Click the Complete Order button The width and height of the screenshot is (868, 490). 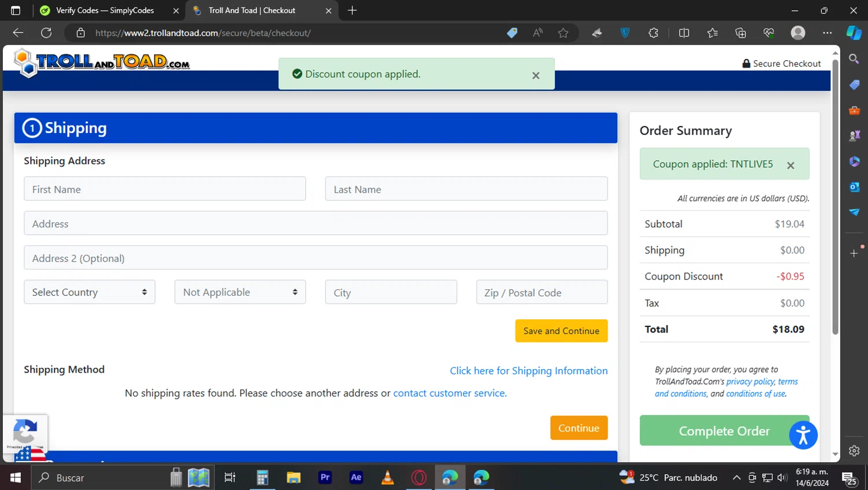pos(724,431)
